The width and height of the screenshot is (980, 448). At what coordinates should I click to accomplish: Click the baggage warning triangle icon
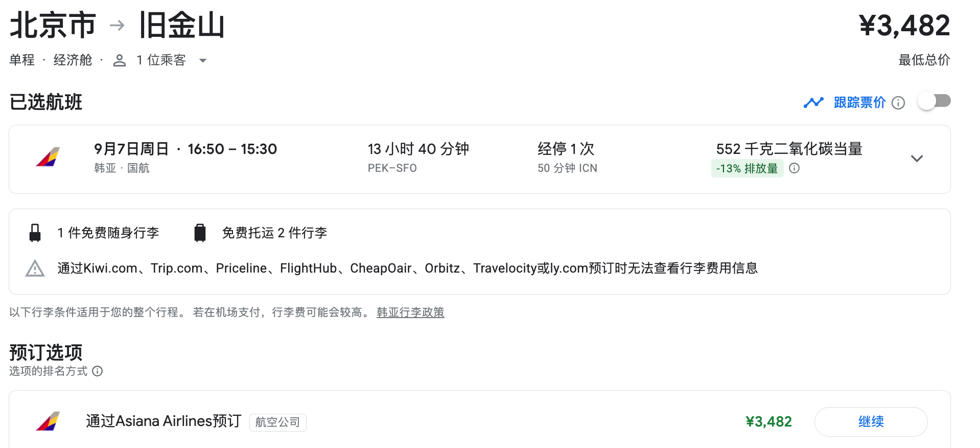[x=35, y=268]
